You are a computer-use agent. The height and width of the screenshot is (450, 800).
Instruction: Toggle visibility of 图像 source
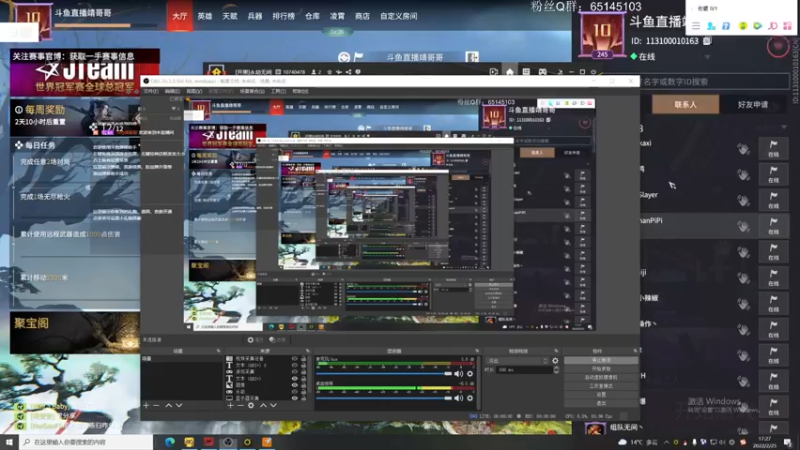(294, 385)
